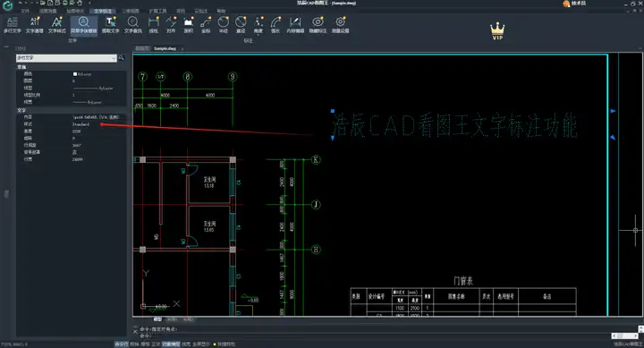The image size is (644, 348).
Task: Click the 线宽 ByLayer lineweight value
Action: [x=87, y=102]
